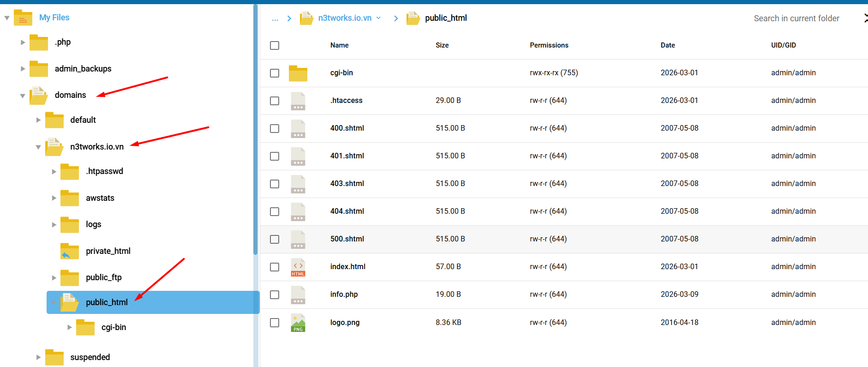The image size is (868, 367).
Task: Click the index.html HTML file icon
Action: coord(298,267)
